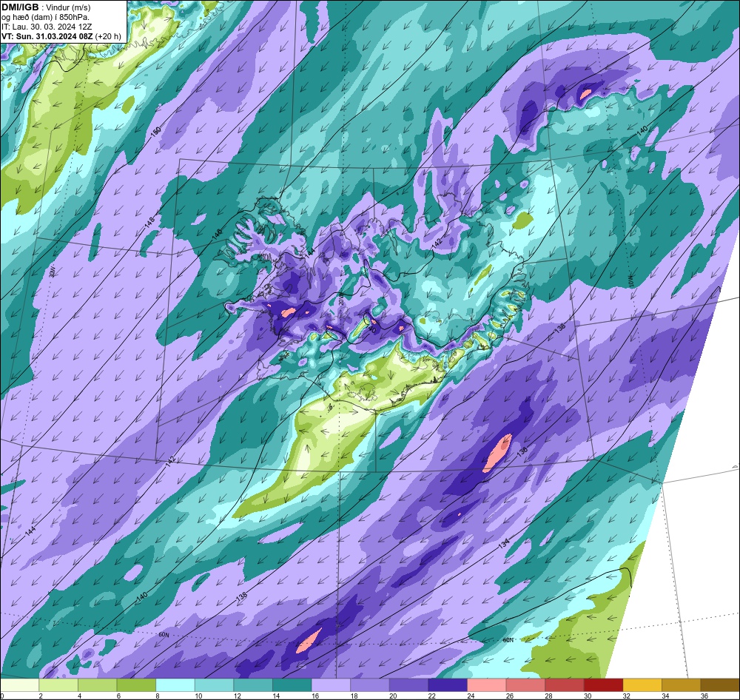Click the lavender 16–18 m/s legend swatch
Screen dimensions: 740x700
click(331, 685)
